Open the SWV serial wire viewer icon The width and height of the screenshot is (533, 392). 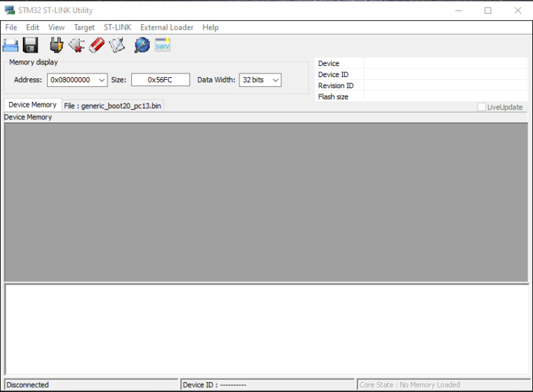[x=162, y=46]
